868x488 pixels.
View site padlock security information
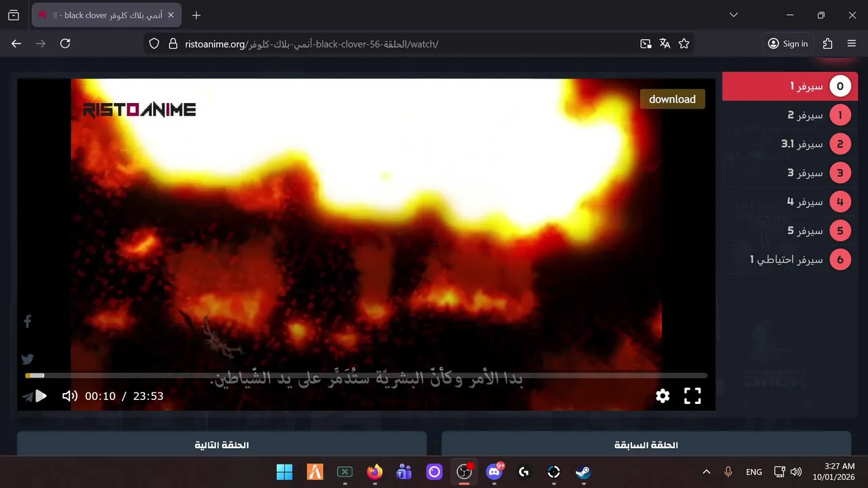172,43
